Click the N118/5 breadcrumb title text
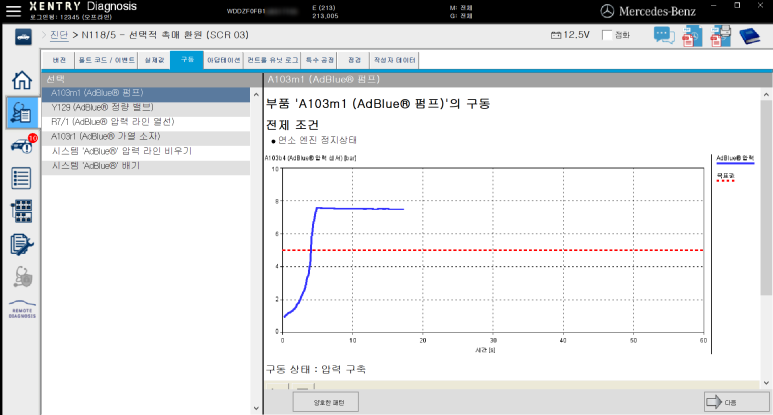 pyautogui.click(x=165, y=35)
